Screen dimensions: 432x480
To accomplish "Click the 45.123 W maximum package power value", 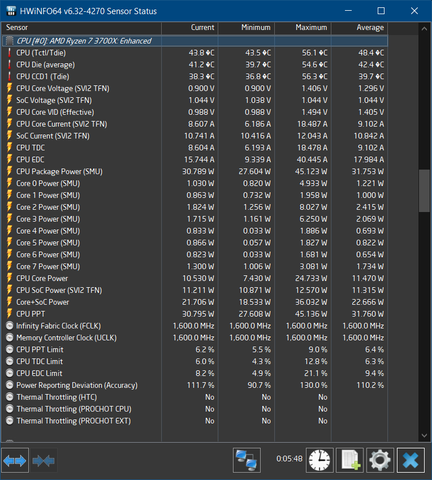I will point(311,171).
